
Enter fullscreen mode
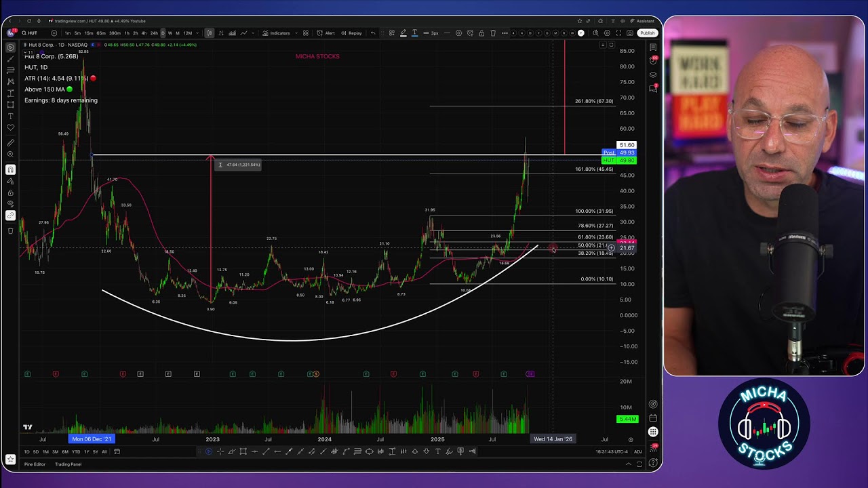click(x=618, y=33)
